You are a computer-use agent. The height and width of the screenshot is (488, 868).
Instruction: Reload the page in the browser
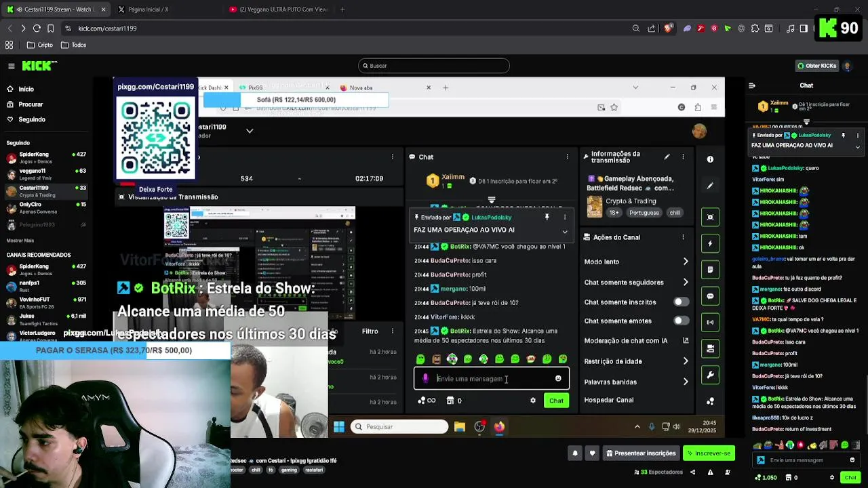point(37,28)
